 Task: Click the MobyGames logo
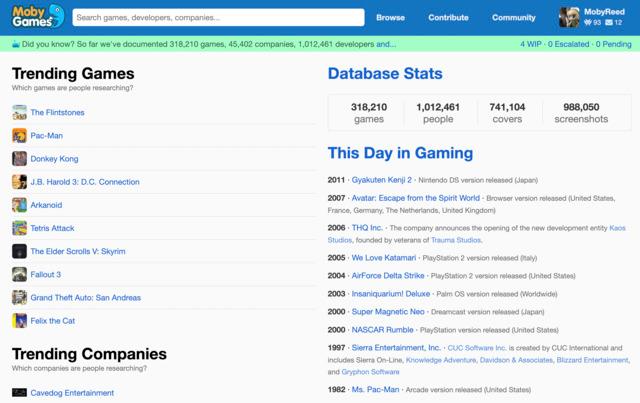[35, 17]
